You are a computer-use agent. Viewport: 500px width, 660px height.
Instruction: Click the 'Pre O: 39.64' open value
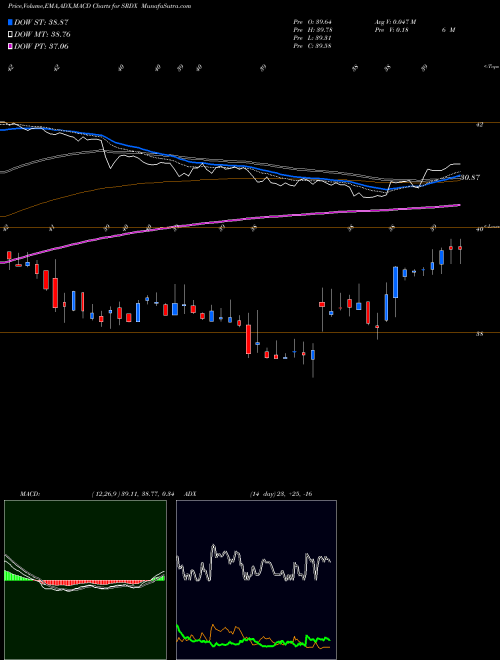click(312, 22)
